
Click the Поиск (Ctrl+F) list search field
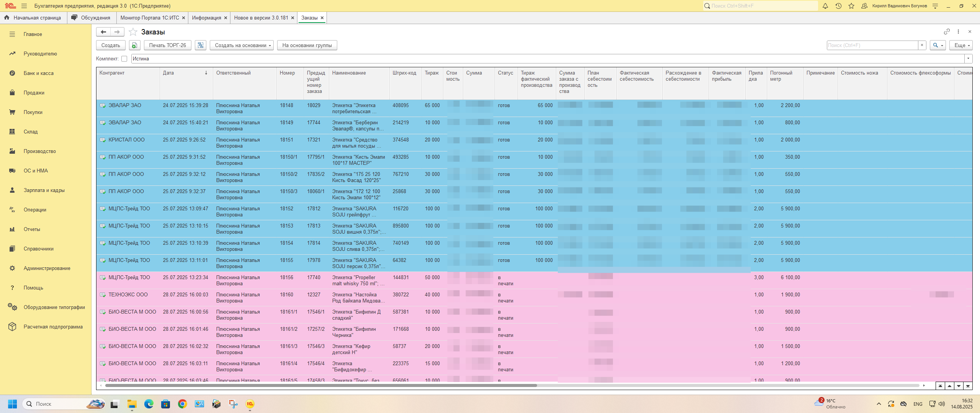872,45
